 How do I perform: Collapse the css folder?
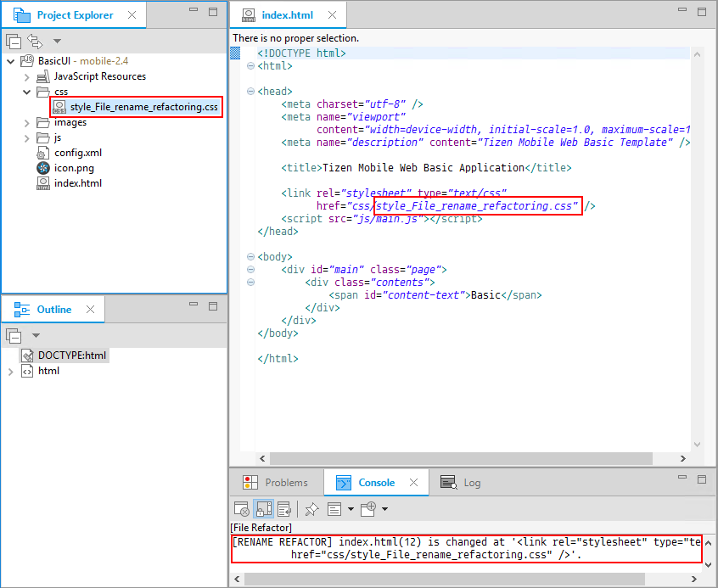pos(27,92)
